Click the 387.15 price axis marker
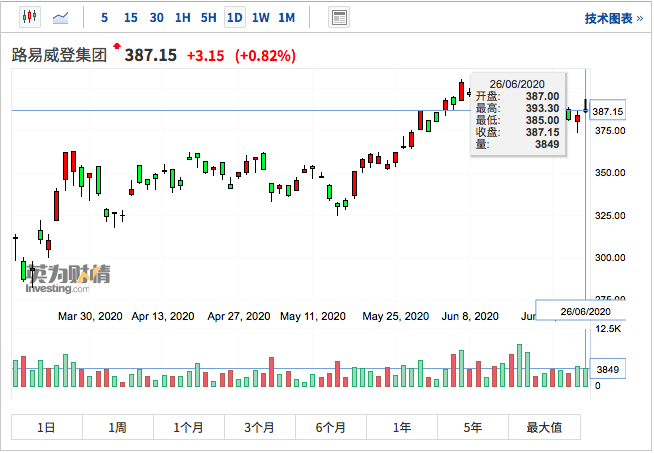Image resolution: width=654 pixels, height=453 pixels. coord(608,111)
